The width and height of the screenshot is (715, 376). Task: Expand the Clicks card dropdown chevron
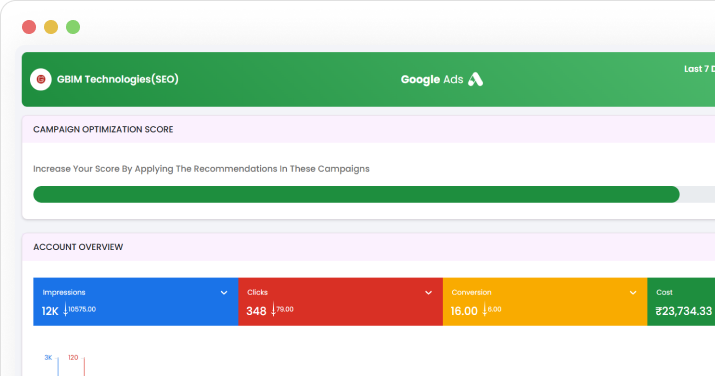[x=429, y=293]
